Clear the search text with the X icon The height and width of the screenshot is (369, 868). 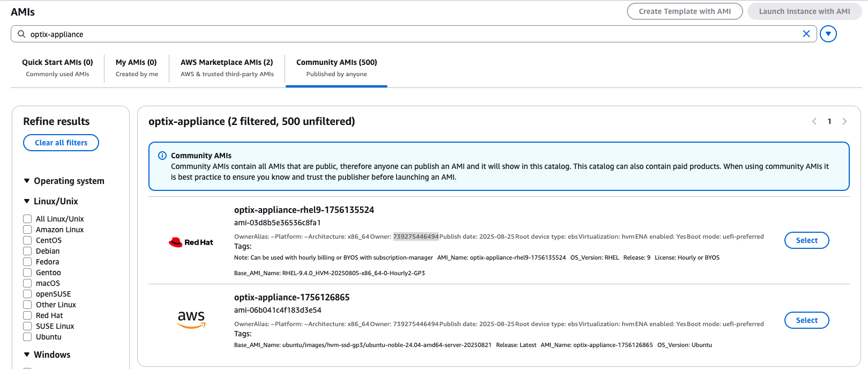[x=806, y=34]
